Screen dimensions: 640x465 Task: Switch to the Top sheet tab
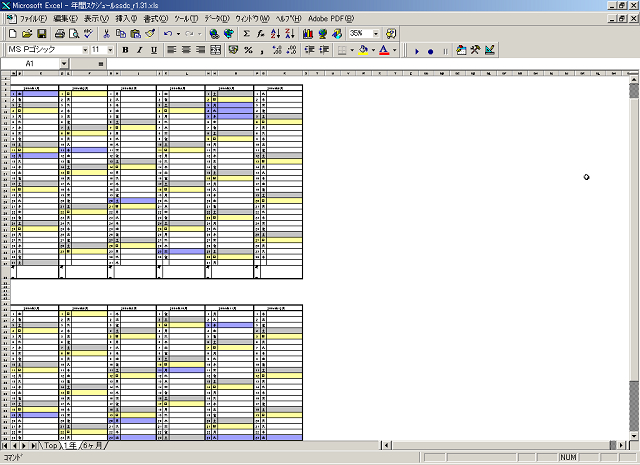point(51,445)
